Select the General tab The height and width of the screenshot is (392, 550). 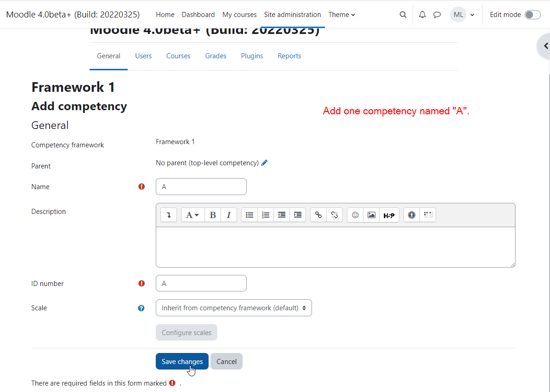109,56
